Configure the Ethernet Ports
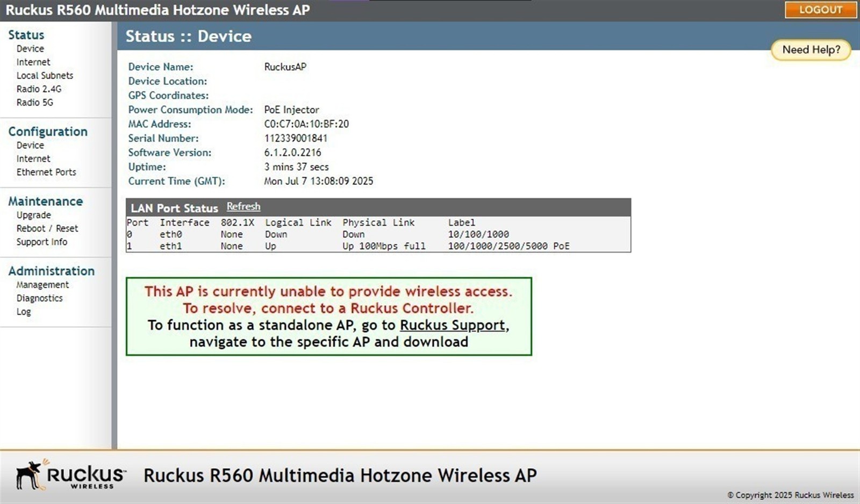860x504 pixels. pos(46,172)
